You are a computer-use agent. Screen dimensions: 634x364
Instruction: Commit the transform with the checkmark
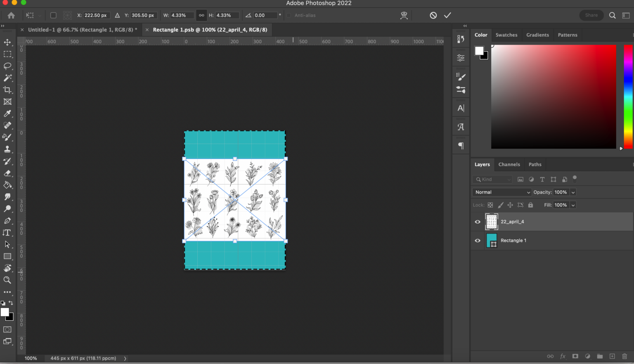pyautogui.click(x=447, y=15)
